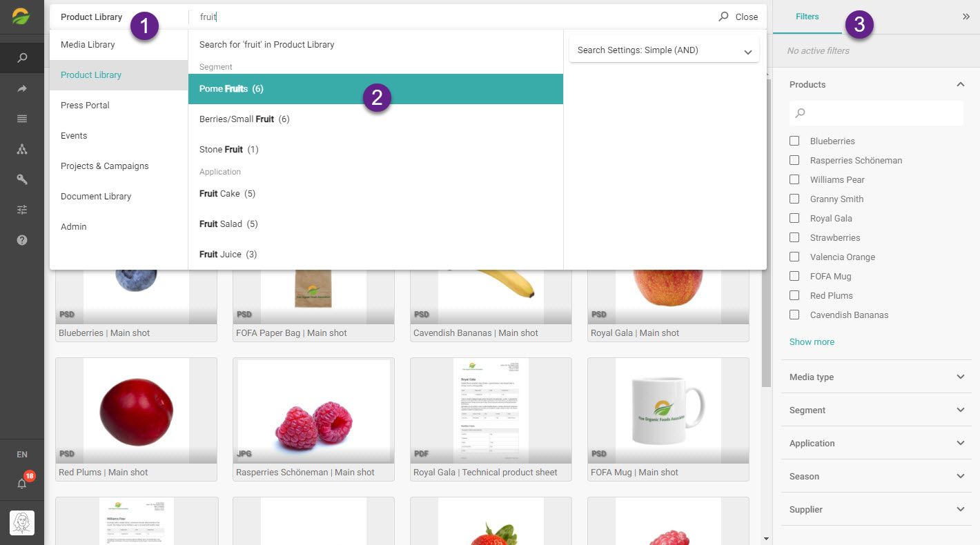Open the search icon in left sidebar
Screen dimensions: 980x545
[22, 58]
